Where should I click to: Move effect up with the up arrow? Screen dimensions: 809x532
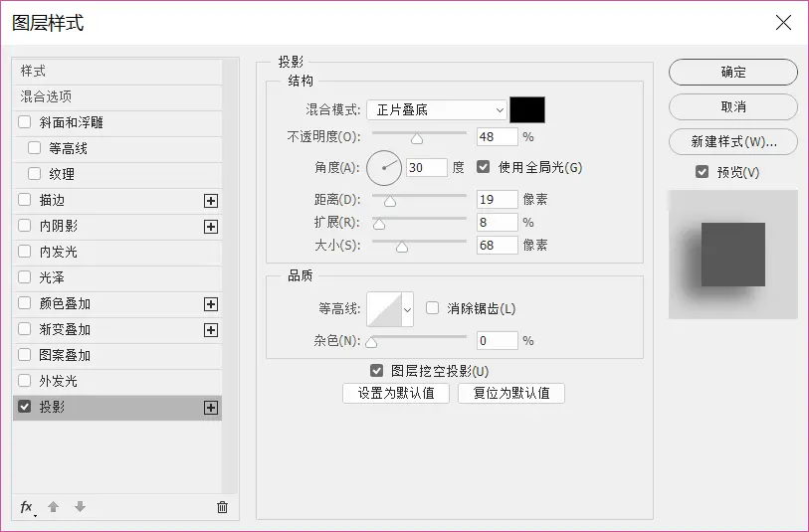click(x=53, y=507)
